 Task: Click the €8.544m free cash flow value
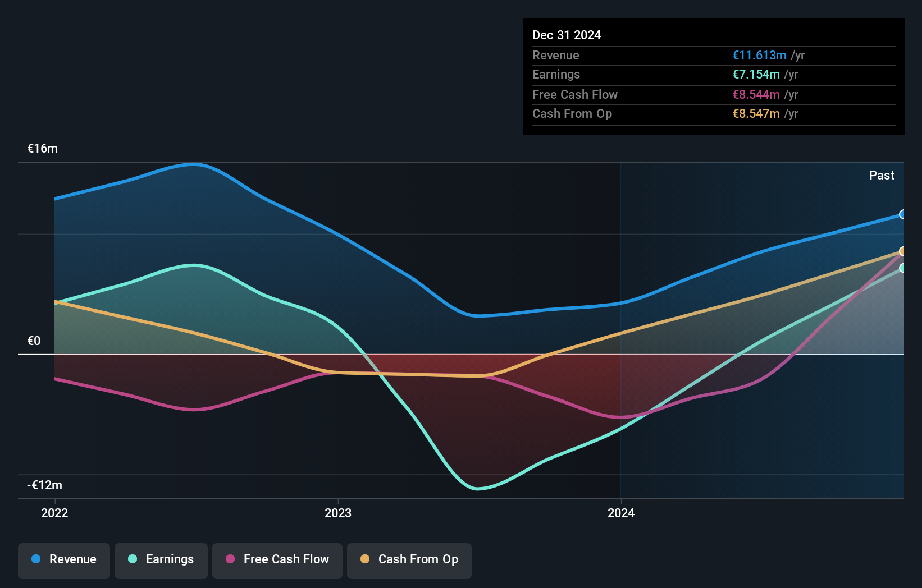[x=756, y=95]
